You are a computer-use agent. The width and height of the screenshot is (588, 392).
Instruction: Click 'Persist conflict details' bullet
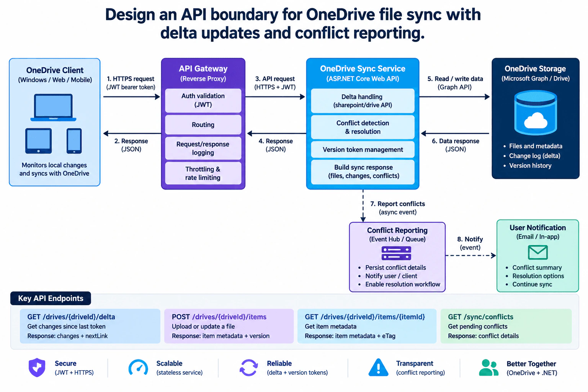pyautogui.click(x=395, y=268)
